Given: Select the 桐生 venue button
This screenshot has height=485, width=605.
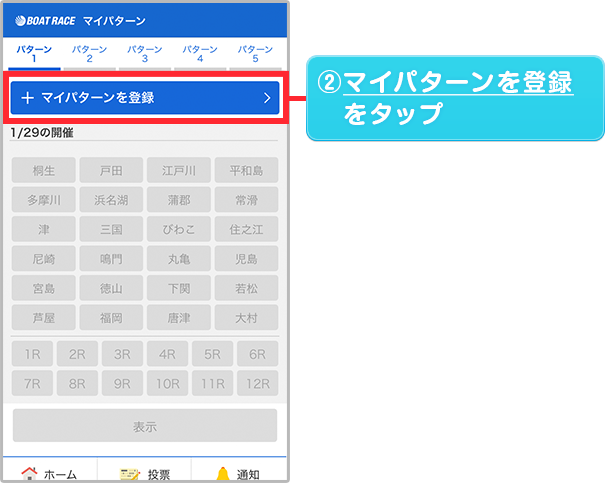Looking at the screenshot, I should (x=44, y=171).
